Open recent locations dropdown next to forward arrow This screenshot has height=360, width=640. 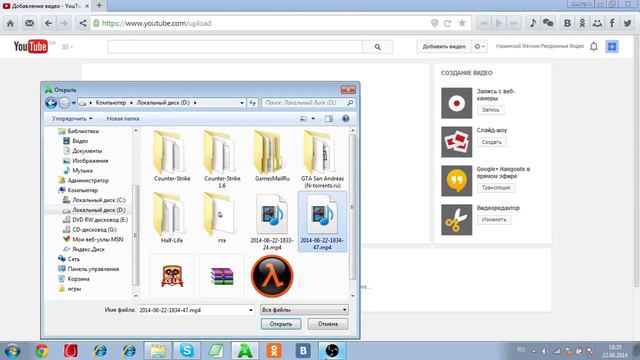73,103
